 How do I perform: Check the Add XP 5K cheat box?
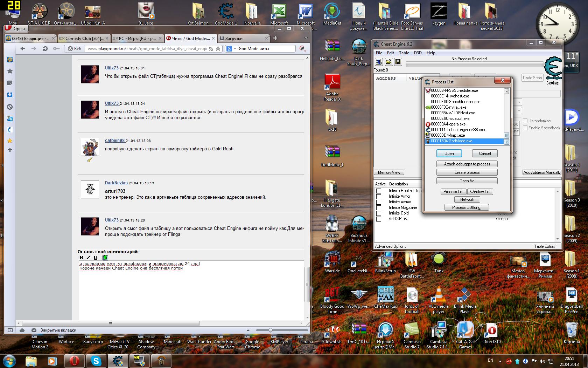[x=379, y=219]
